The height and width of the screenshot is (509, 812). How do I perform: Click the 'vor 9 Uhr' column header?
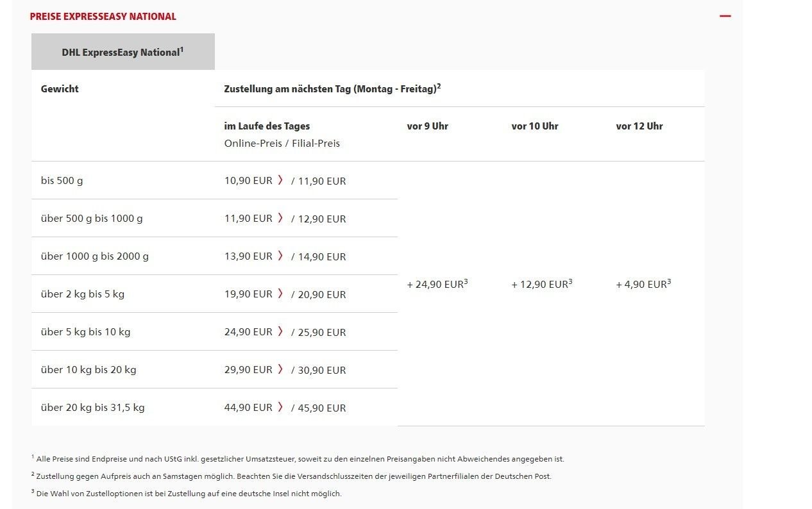427,126
